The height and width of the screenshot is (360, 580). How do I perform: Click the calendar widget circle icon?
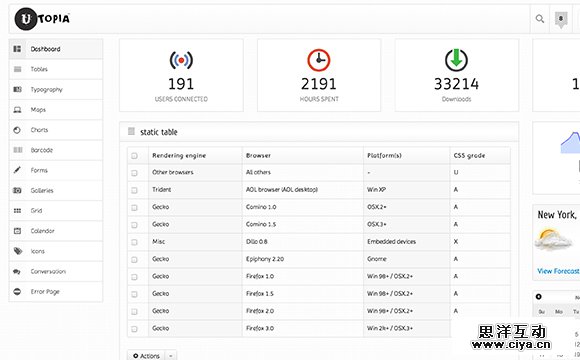[539, 296]
